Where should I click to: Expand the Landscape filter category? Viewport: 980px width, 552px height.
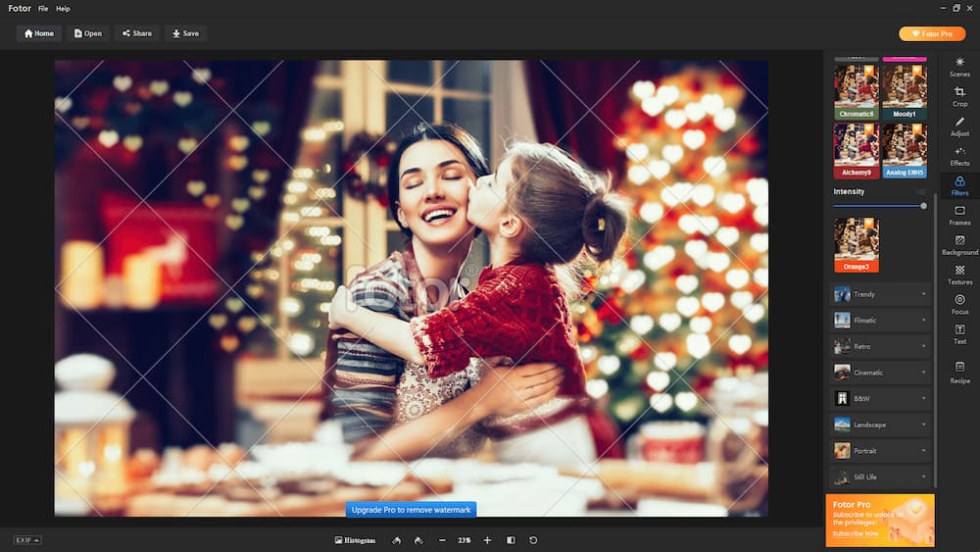880,425
